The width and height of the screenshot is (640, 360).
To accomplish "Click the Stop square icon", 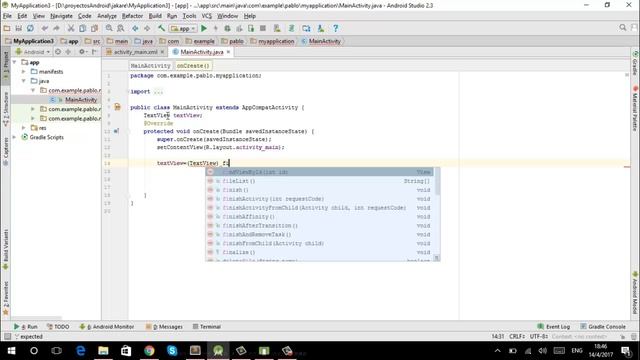I will [263, 28].
